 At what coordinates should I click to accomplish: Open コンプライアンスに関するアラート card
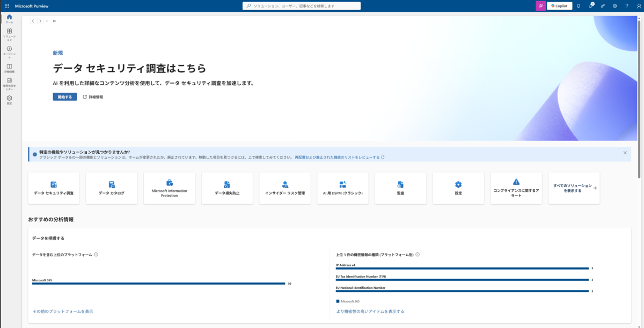coord(516,188)
